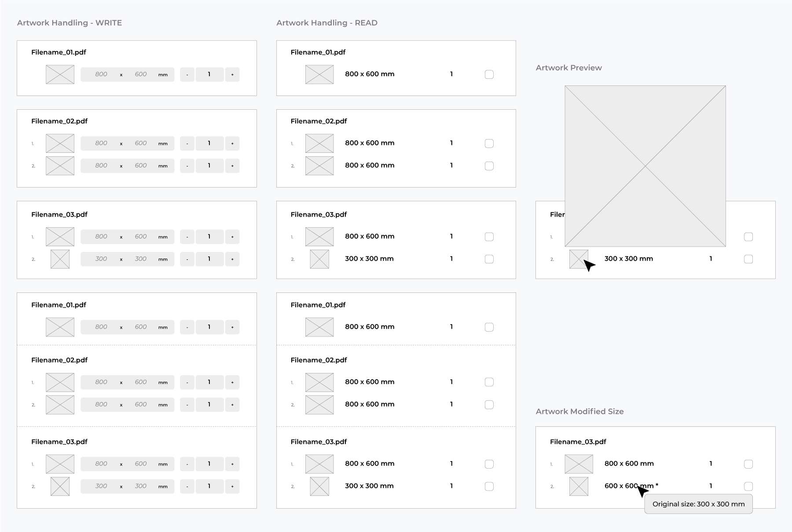The image size is (792, 532).
Task: Check 800 x 600 mm box under Artwork Modified Size
Action: click(748, 464)
